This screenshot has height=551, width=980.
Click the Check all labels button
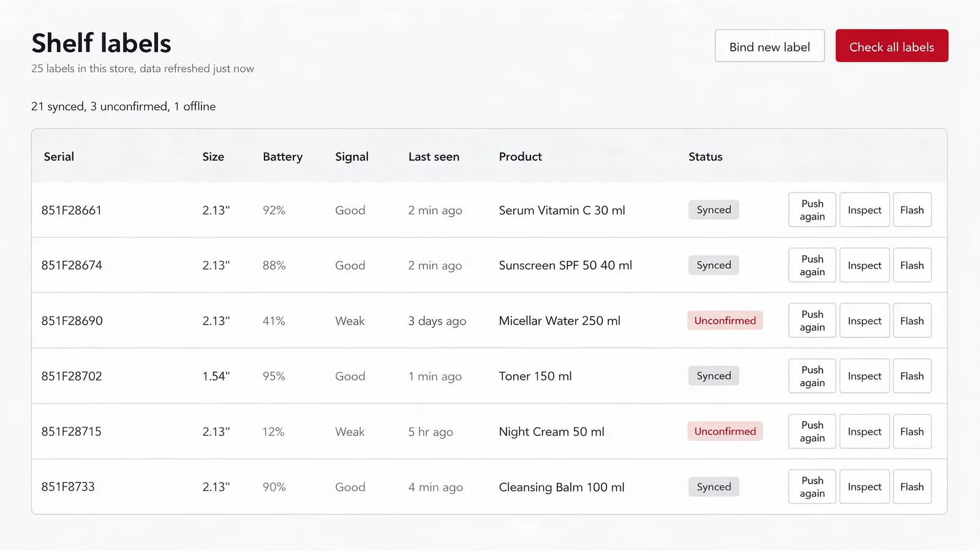892,46
